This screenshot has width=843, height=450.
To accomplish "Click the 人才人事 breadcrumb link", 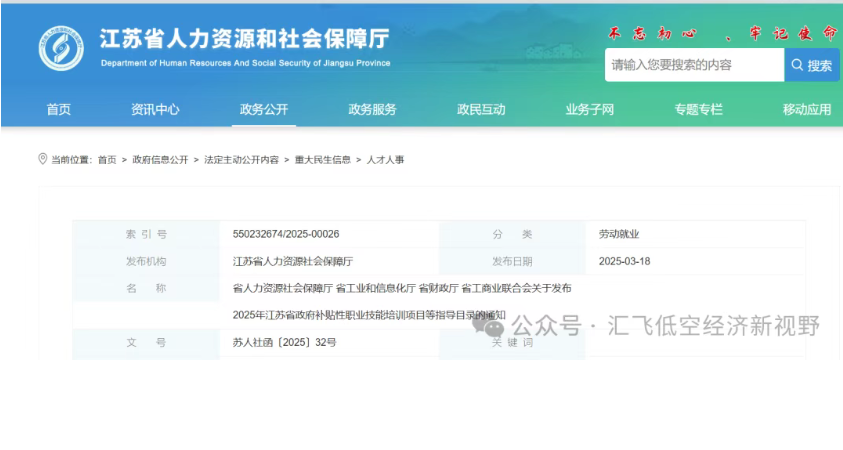I will pos(385,160).
